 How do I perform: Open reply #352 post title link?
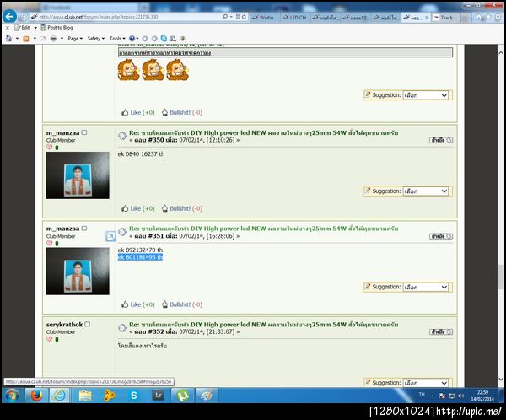click(264, 325)
